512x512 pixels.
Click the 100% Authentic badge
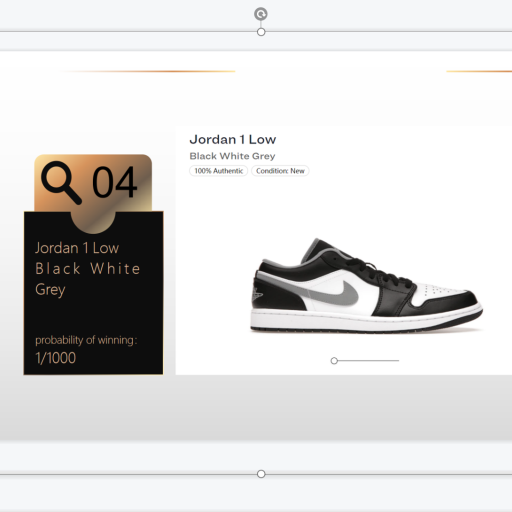219,171
